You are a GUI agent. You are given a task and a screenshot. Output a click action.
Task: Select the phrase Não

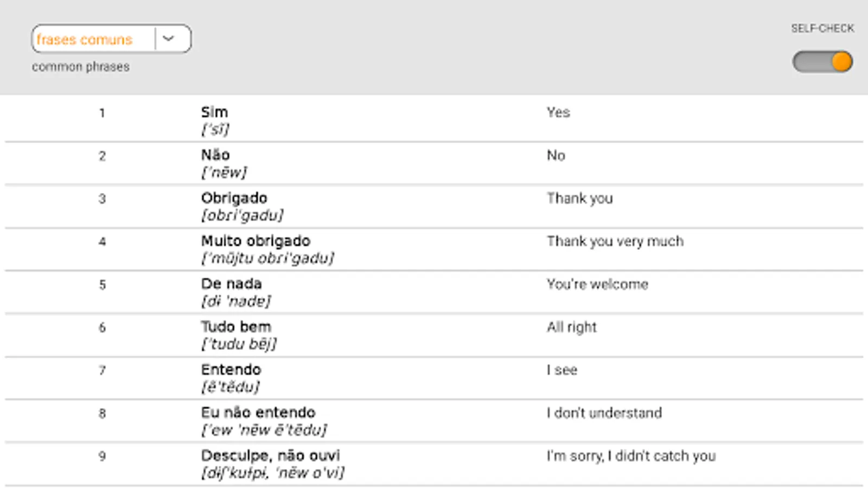point(215,155)
